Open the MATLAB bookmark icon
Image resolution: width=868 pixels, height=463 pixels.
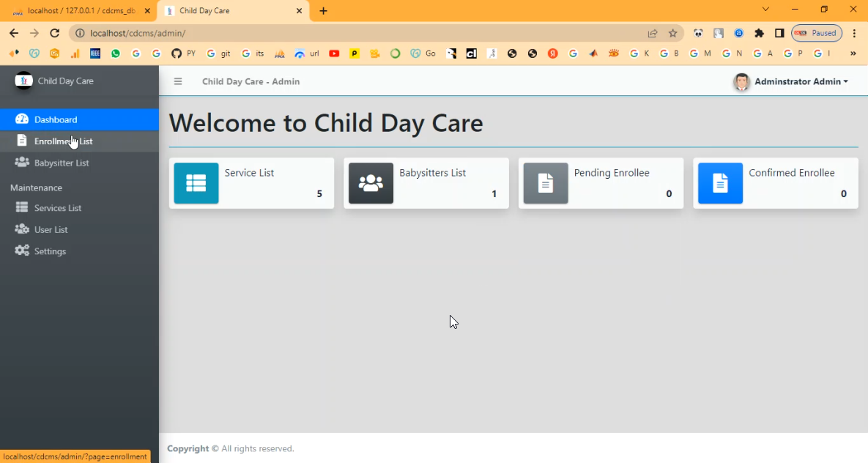coord(593,53)
